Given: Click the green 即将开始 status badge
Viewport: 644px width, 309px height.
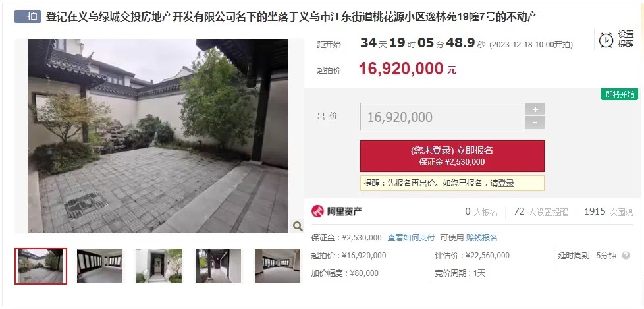Looking at the screenshot, I should [x=620, y=94].
